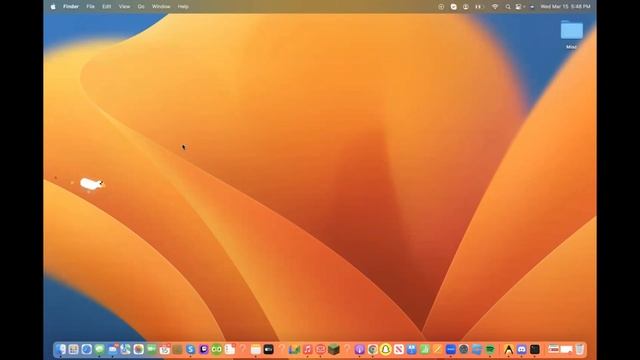Click the Wi-Fi status icon
This screenshot has width=640, height=360.
point(495,7)
